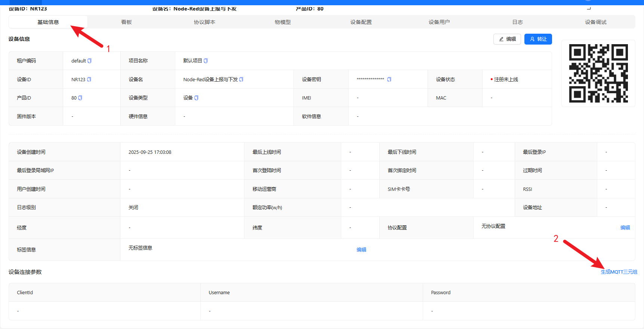Copy the product ID 80

tap(80, 98)
